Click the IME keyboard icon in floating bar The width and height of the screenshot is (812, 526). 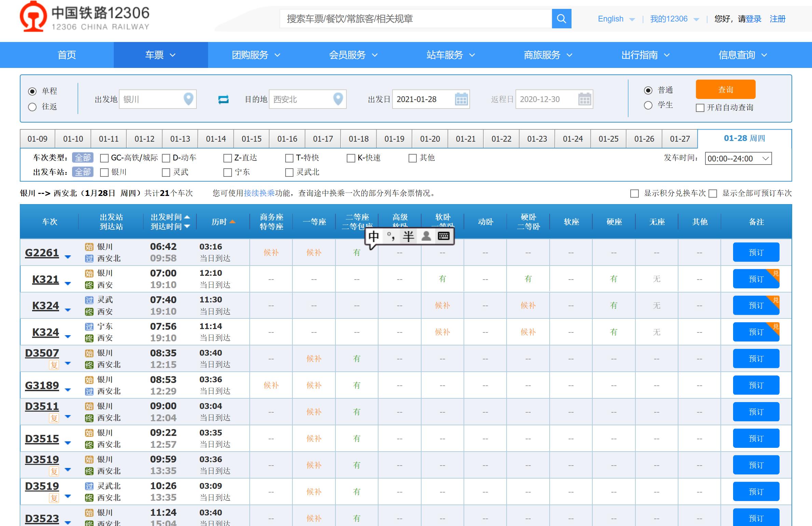tap(443, 236)
